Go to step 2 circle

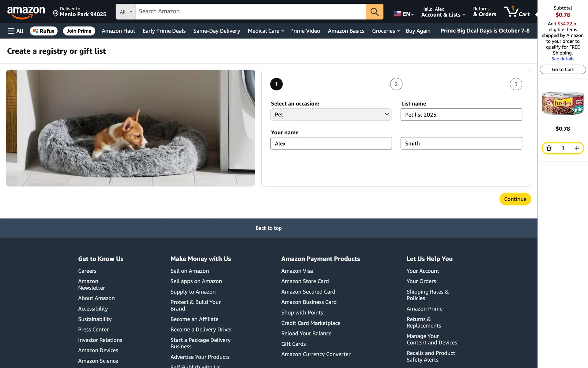click(396, 84)
